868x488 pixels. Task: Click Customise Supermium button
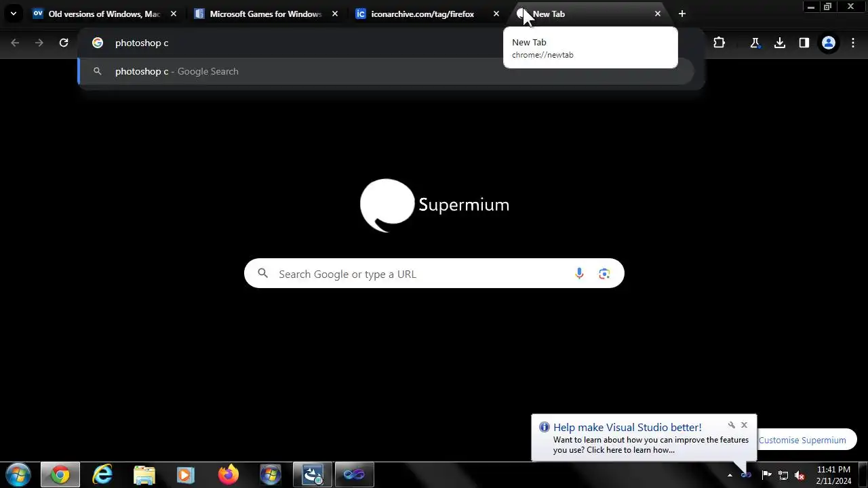802,440
